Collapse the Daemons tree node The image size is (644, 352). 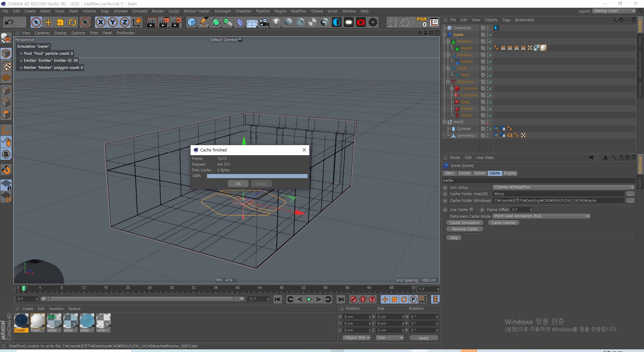pyautogui.click(x=448, y=82)
